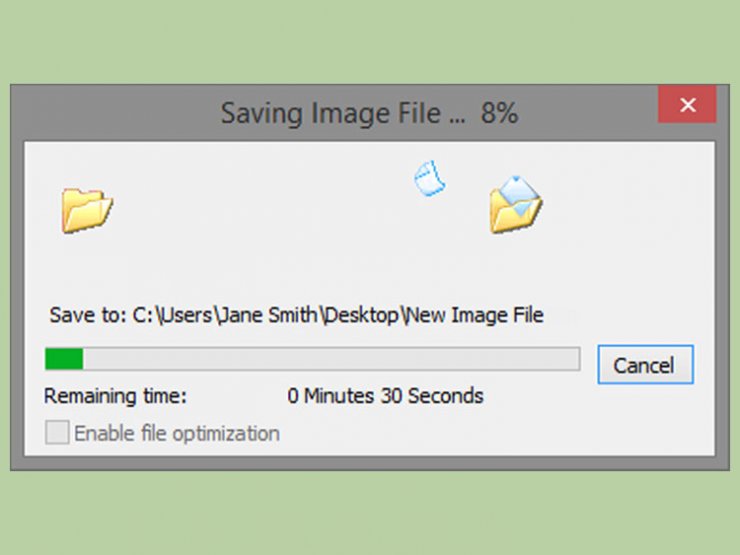Click the empty source folder icon
This screenshot has width=740, height=555.
pyautogui.click(x=87, y=210)
